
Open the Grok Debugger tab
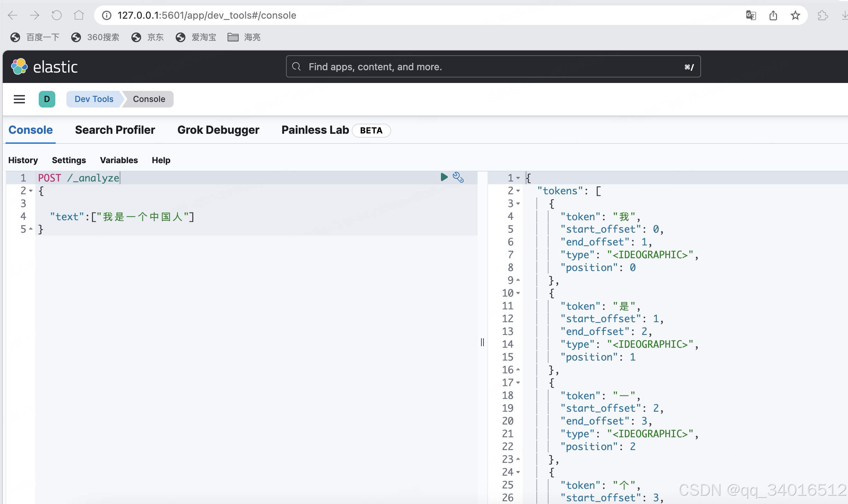click(218, 130)
